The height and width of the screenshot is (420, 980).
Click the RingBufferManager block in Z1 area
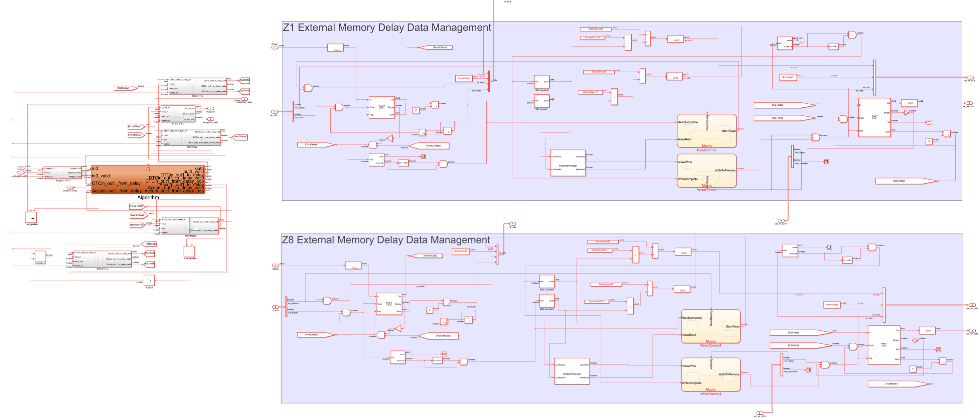pyautogui.click(x=567, y=163)
